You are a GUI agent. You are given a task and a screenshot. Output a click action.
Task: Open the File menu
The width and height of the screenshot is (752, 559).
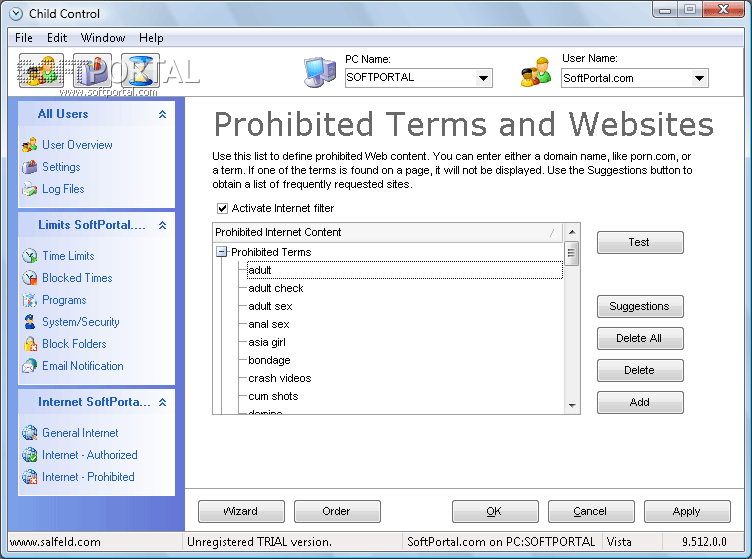pyautogui.click(x=24, y=38)
